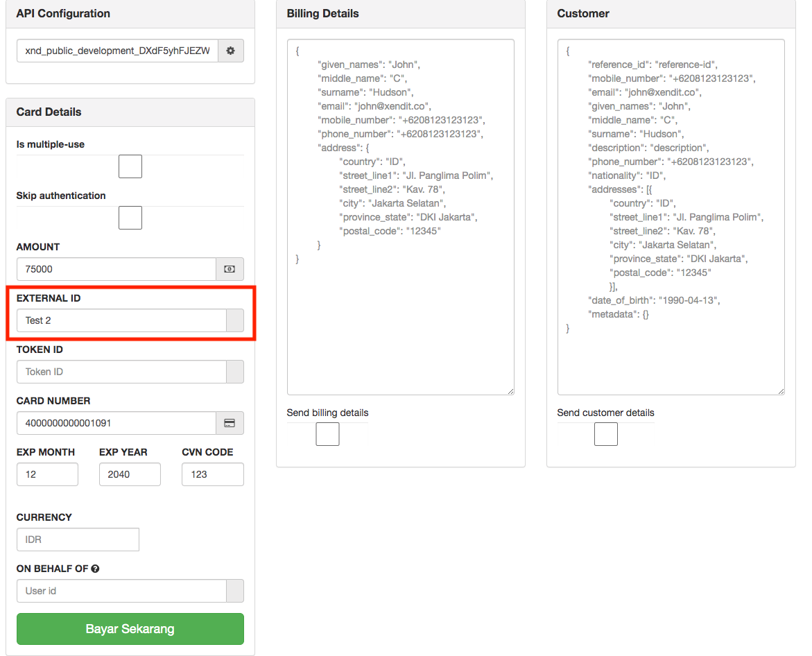
Task: Focus the API key input field
Action: [x=118, y=51]
